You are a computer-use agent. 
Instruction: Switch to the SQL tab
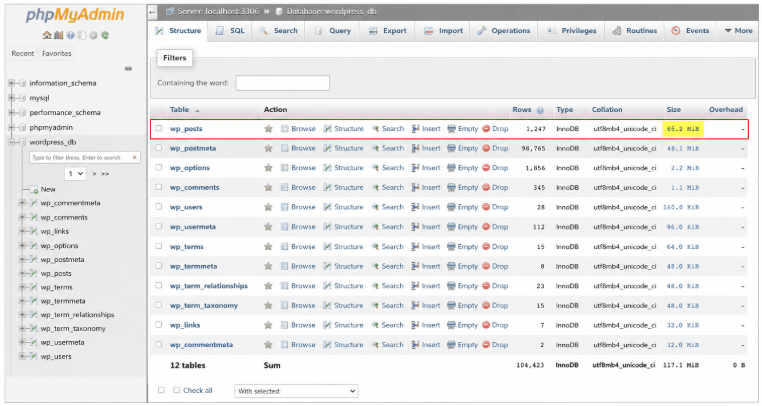point(230,31)
